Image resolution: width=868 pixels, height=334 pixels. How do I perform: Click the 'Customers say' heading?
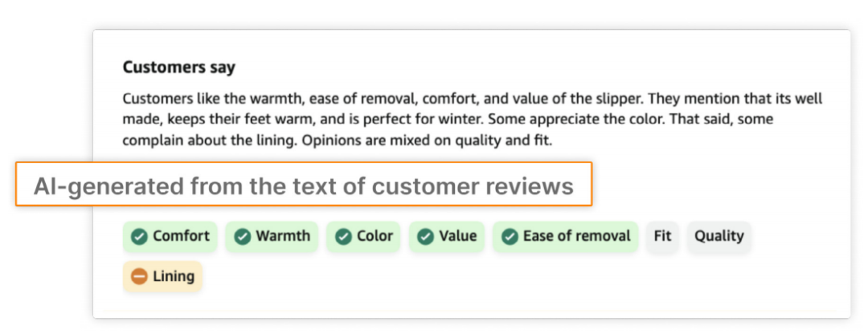(x=178, y=67)
